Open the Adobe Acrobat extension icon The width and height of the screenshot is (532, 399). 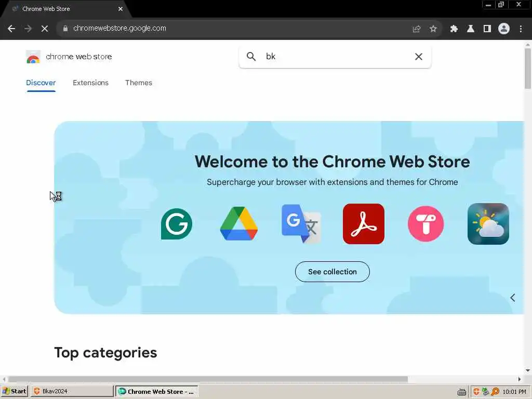(x=363, y=224)
